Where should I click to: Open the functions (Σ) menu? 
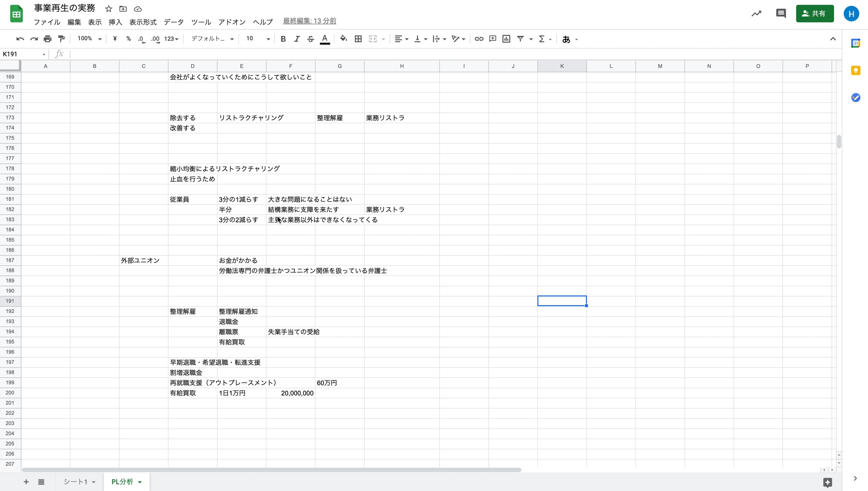click(x=542, y=39)
